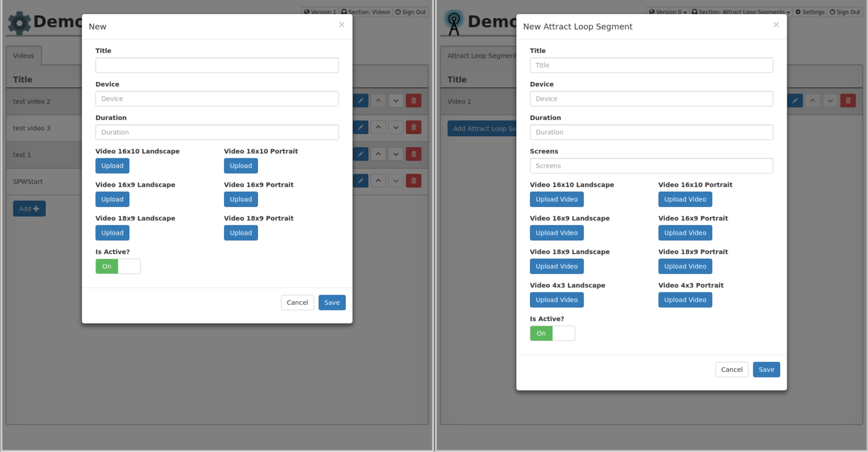Click edit pencil for SPWStart row

tap(361, 181)
